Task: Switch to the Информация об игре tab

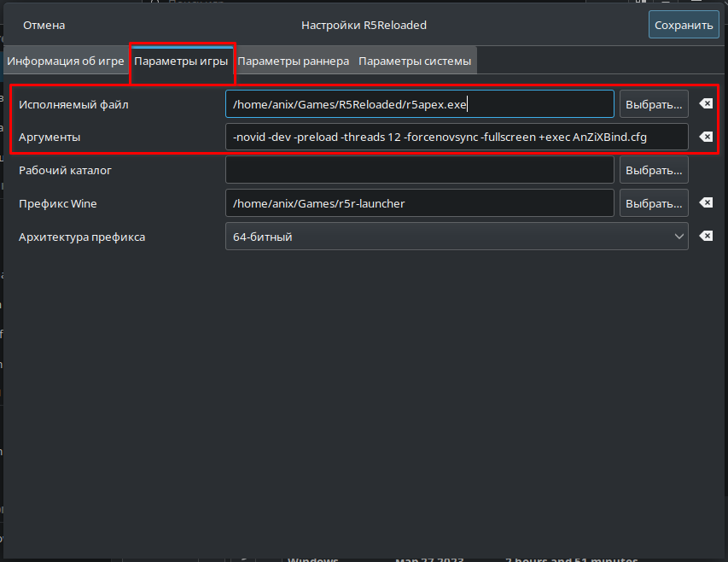Action: coord(67,61)
